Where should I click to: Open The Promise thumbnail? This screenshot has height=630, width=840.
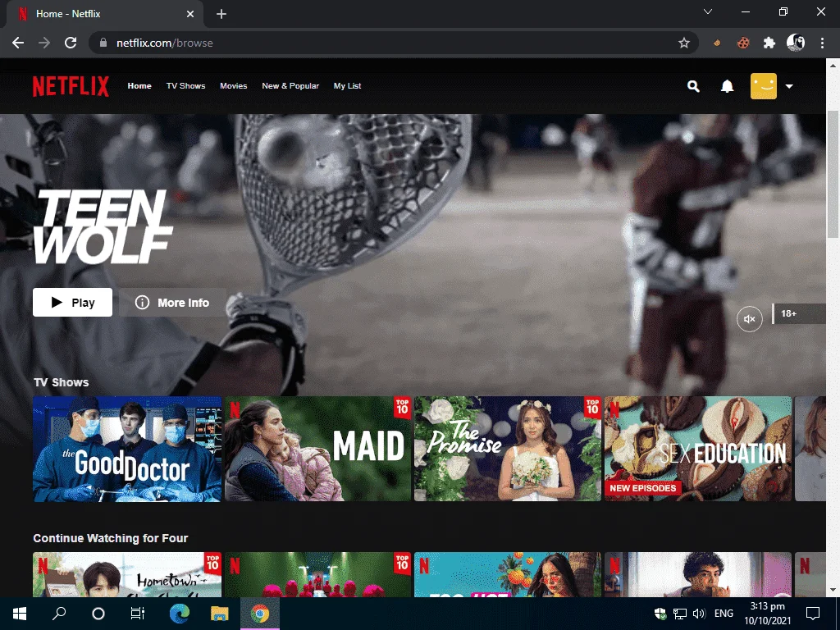click(508, 449)
